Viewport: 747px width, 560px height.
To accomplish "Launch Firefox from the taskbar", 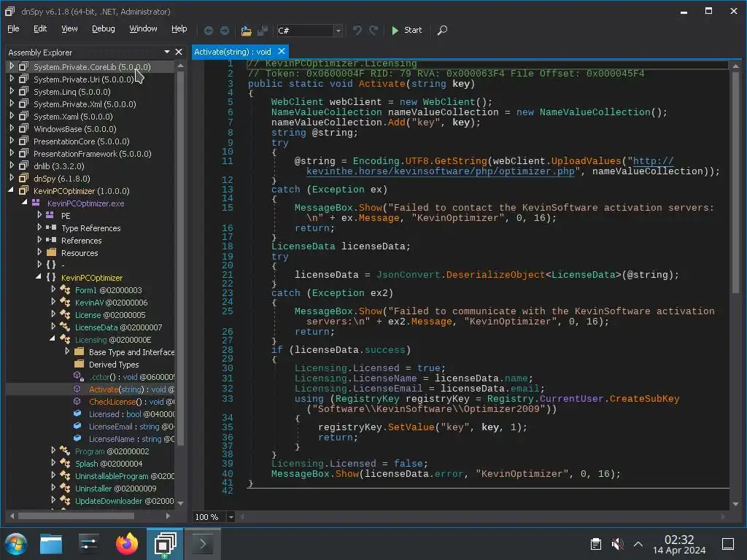I will tap(127, 544).
